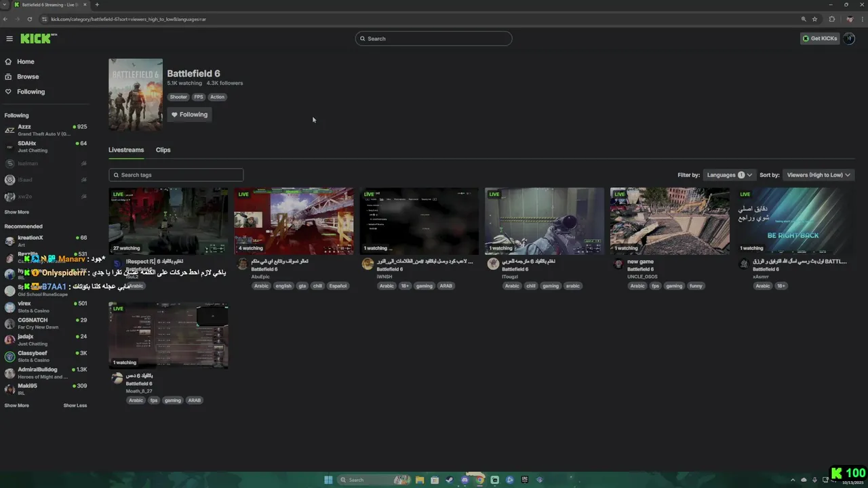Open Chrome from taskbar
The width and height of the screenshot is (868, 488).
[479, 480]
